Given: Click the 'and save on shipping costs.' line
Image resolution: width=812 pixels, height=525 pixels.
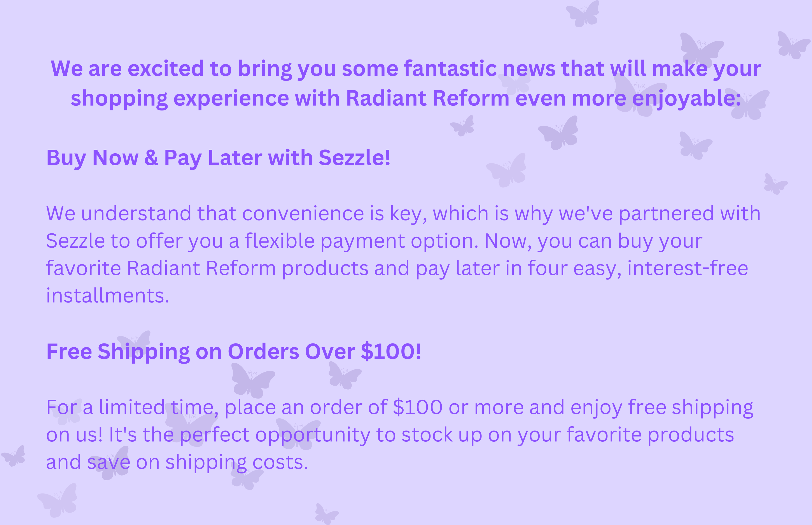Looking at the screenshot, I should click(177, 463).
